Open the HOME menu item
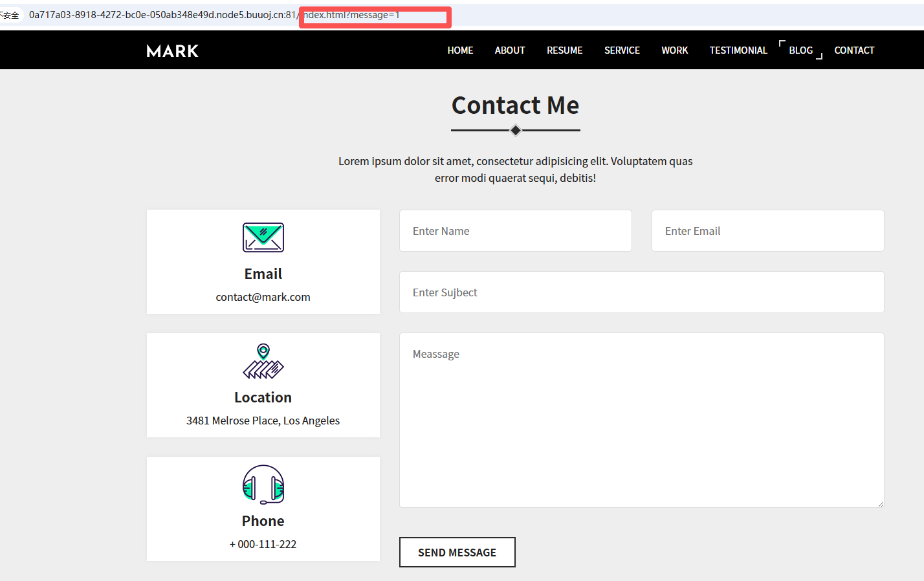The width and height of the screenshot is (924, 581). point(460,50)
